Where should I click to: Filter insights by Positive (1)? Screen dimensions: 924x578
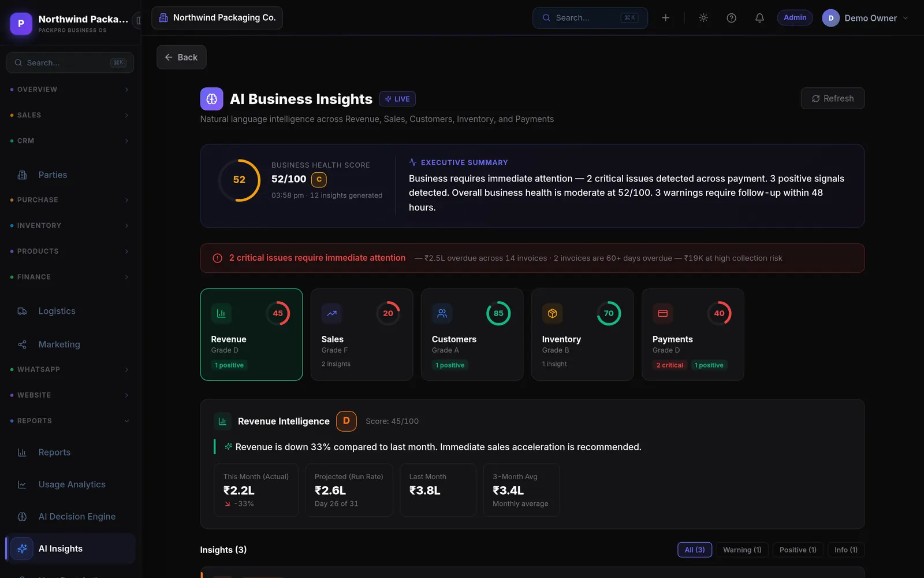click(x=798, y=550)
